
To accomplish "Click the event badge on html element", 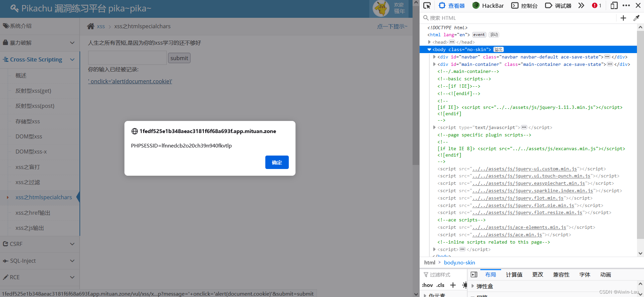I will 479,35.
